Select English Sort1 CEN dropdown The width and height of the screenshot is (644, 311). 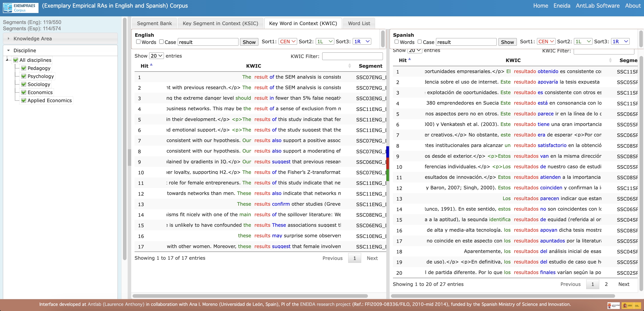(x=288, y=41)
